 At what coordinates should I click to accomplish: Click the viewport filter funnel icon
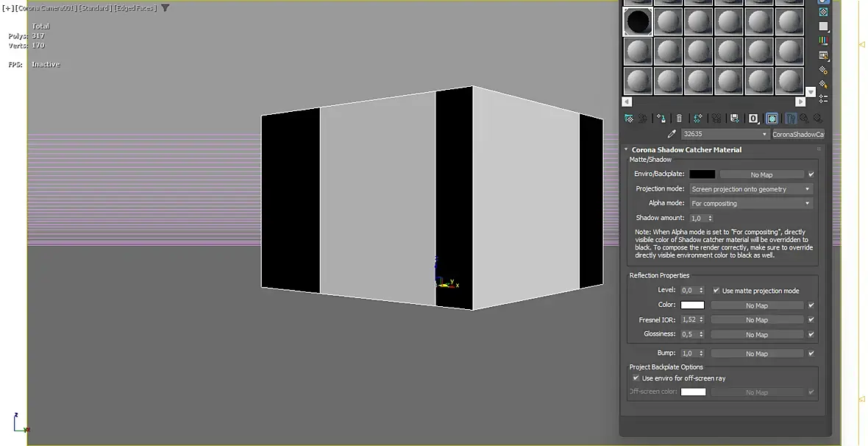click(165, 8)
